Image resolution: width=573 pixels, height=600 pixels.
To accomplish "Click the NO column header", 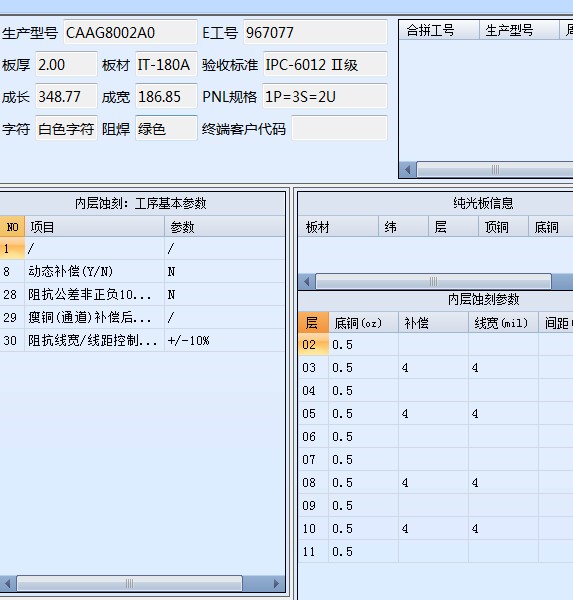I will [x=12, y=227].
